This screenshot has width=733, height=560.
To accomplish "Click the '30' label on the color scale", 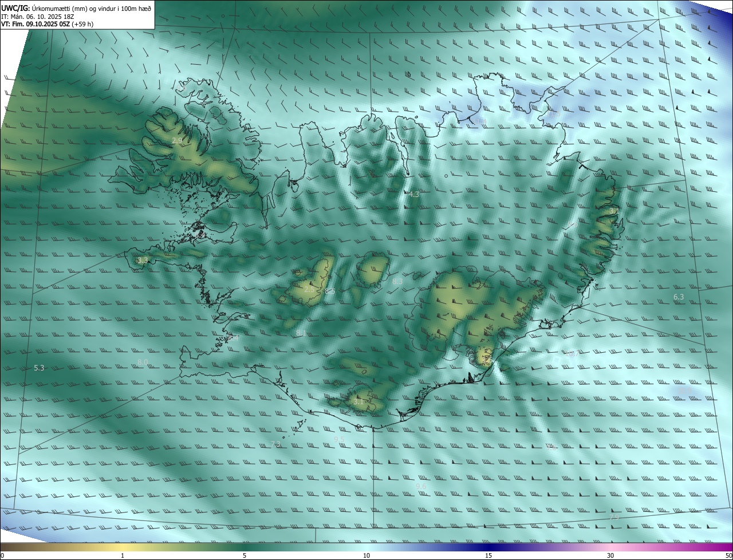I will tap(610, 556).
